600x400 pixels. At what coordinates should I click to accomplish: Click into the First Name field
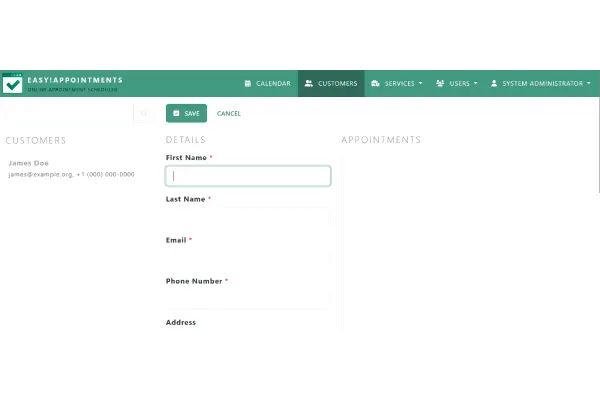pyautogui.click(x=248, y=176)
